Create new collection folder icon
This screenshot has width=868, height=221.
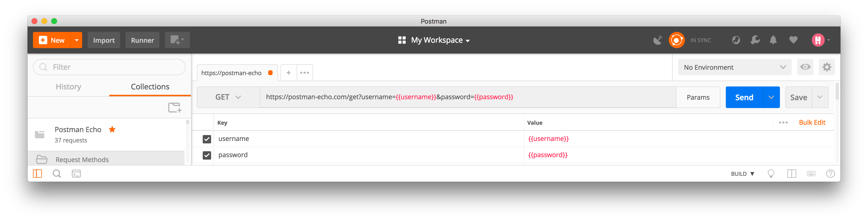[x=174, y=108]
